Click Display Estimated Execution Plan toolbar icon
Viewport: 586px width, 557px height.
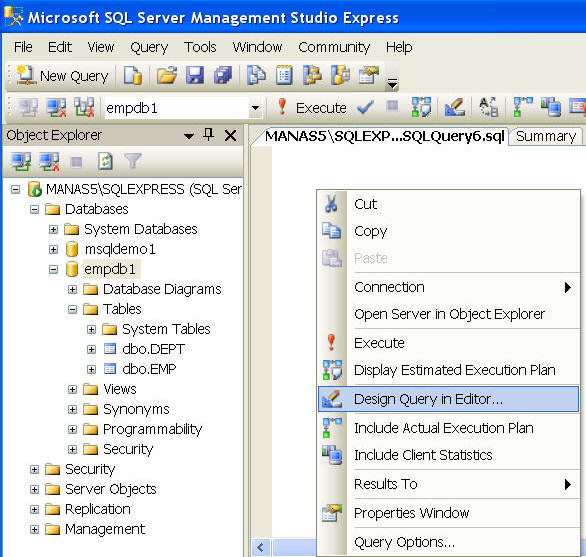tap(421, 108)
